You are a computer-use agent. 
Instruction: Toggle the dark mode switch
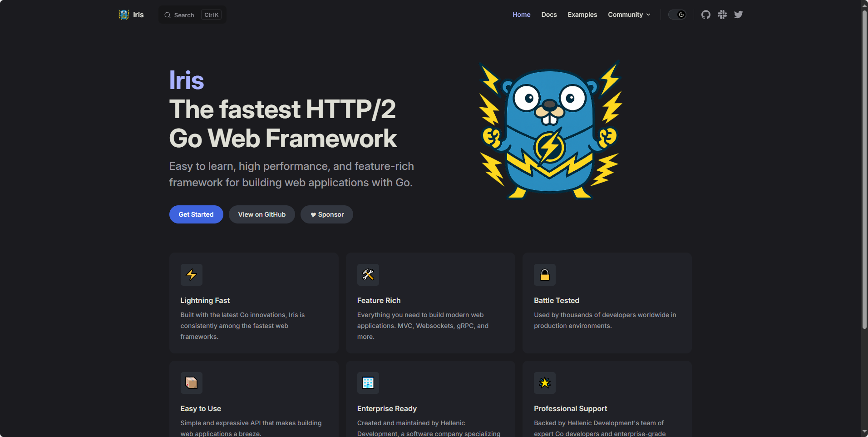coord(677,15)
